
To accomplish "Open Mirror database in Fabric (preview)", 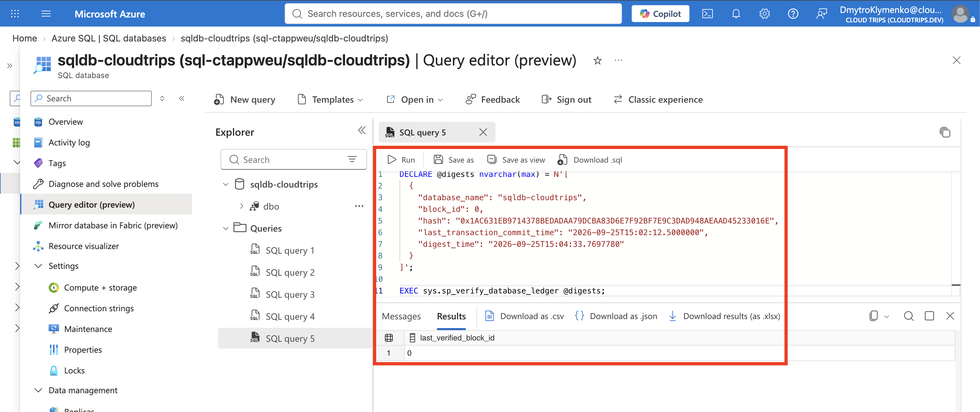I will [113, 225].
